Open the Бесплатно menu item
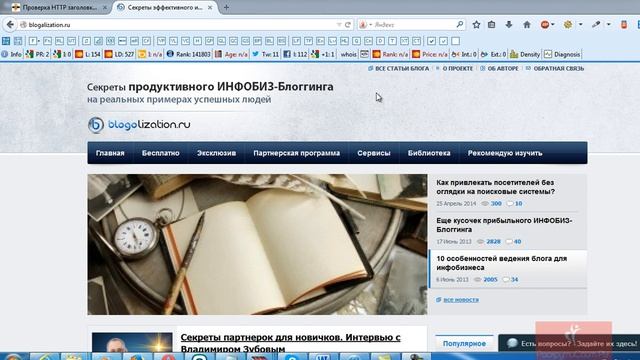This screenshot has width=640, height=360. pos(161,153)
